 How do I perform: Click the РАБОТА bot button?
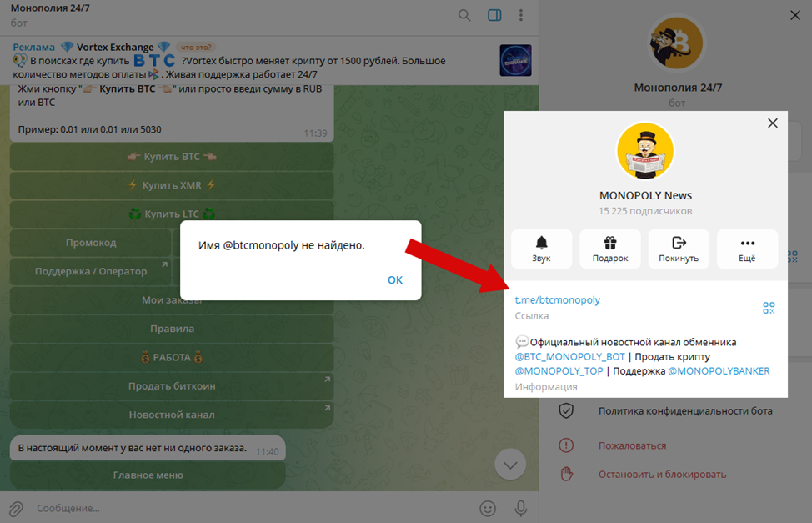[172, 357]
